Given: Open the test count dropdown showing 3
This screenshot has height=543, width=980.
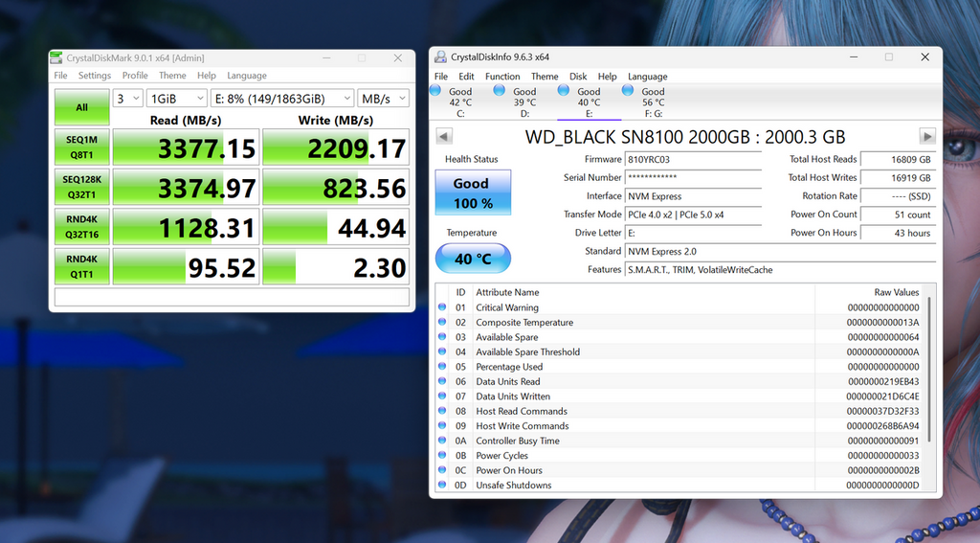Looking at the screenshot, I should (127, 99).
